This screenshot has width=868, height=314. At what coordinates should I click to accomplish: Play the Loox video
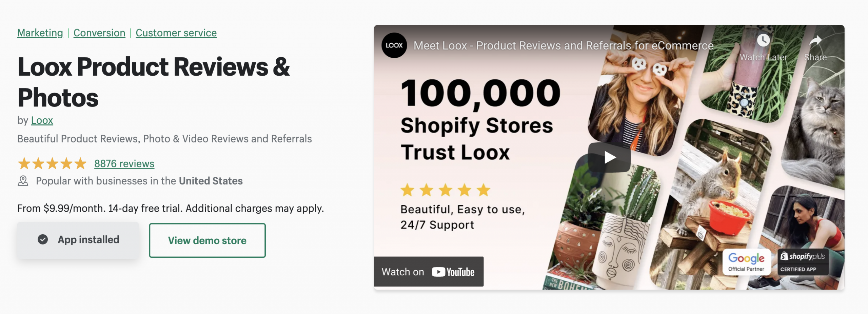609,157
